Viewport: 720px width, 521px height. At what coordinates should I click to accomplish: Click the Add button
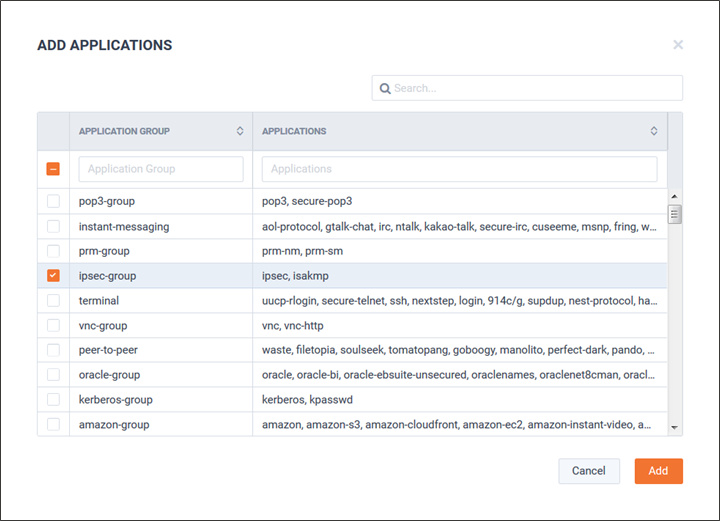[658, 471]
